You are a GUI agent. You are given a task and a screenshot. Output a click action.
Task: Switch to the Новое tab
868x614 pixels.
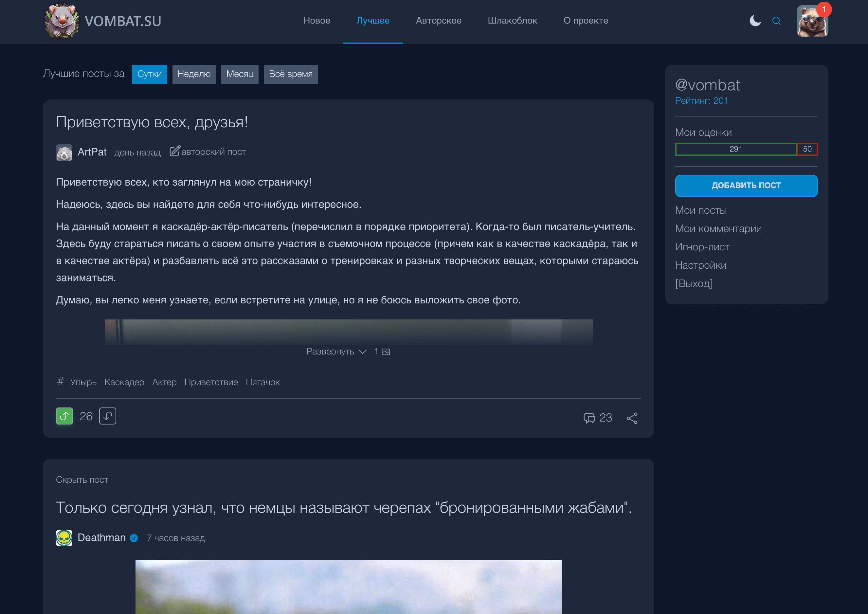tap(316, 21)
